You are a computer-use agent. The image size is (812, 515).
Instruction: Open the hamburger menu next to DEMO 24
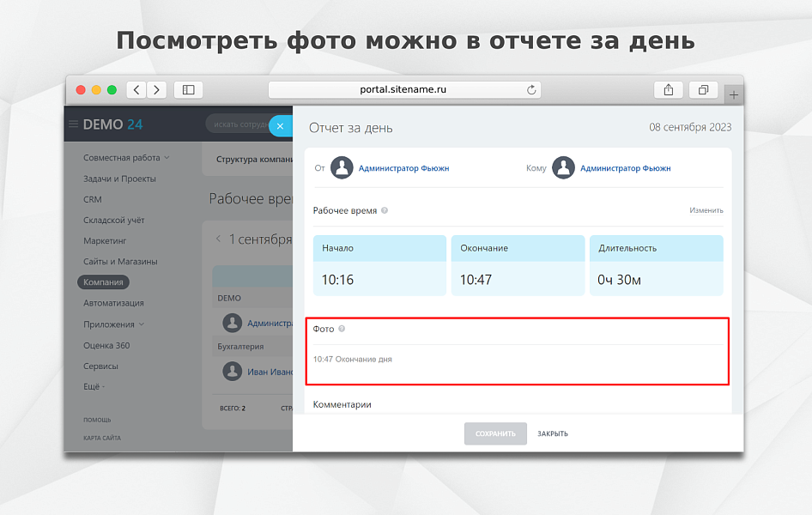74,124
